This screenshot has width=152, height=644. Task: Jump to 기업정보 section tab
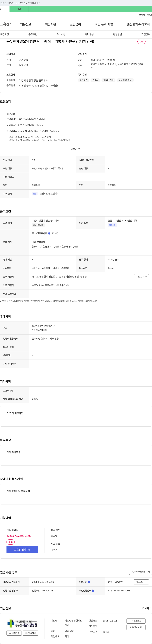146,34
